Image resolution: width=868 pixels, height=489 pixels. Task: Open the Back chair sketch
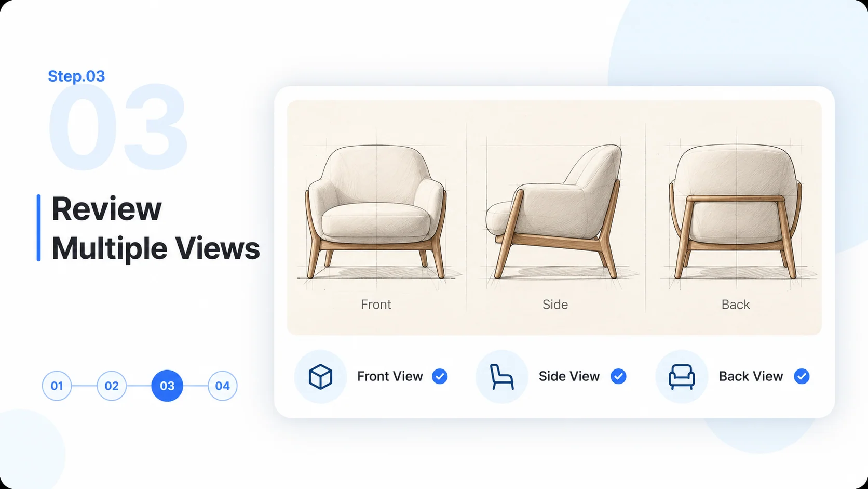coord(736,211)
